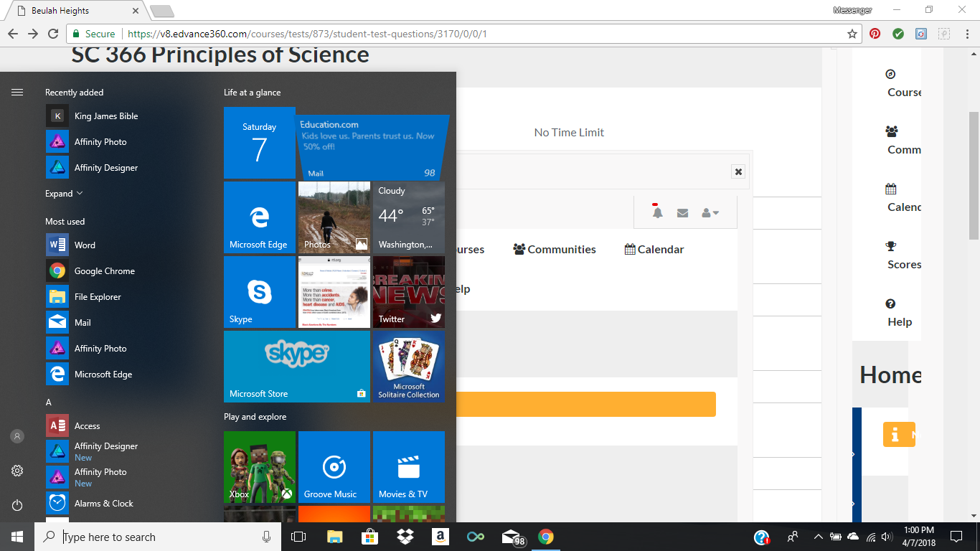The image size is (980, 551).
Task: Open the Movies & TV tile
Action: tap(408, 467)
